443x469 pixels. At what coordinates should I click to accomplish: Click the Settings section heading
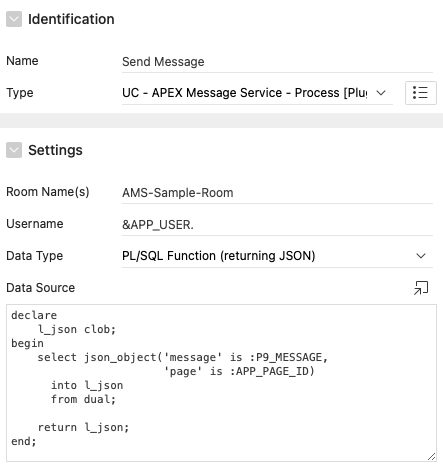coord(55,150)
